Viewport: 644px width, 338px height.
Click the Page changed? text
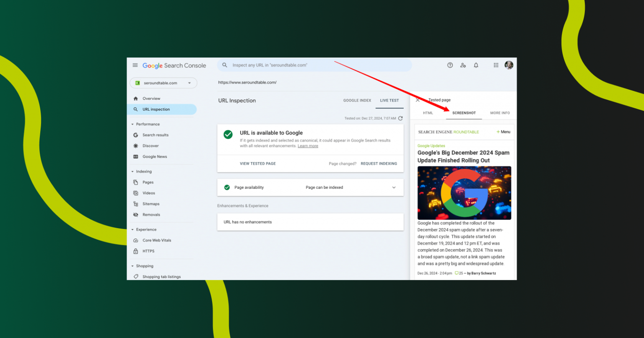[343, 164]
